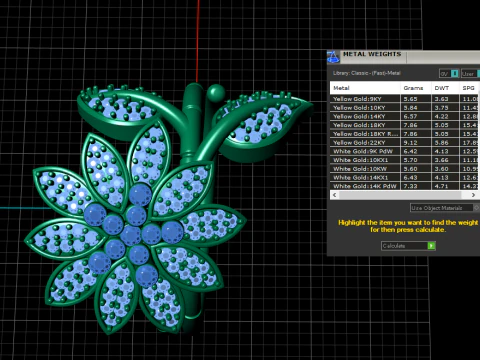
Task: Click the 4.71 DWT value
Action: point(441,186)
